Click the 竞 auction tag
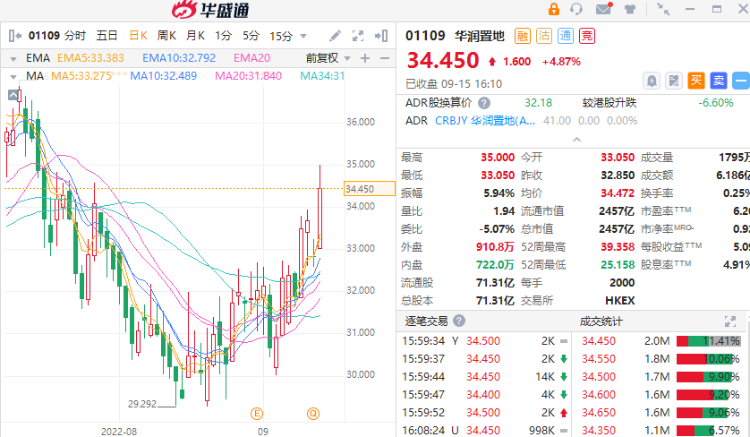Screen dimensions: 750x437 [x=587, y=36]
